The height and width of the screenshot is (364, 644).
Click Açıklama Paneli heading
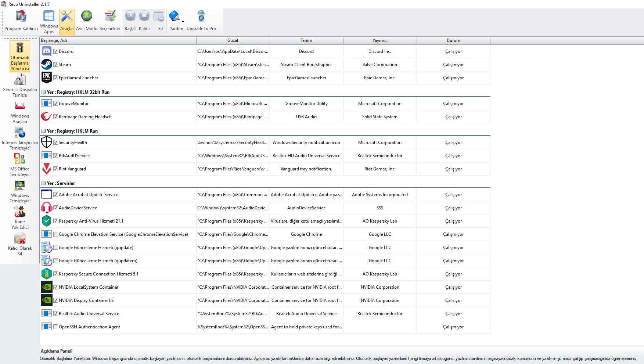[x=57, y=351]
